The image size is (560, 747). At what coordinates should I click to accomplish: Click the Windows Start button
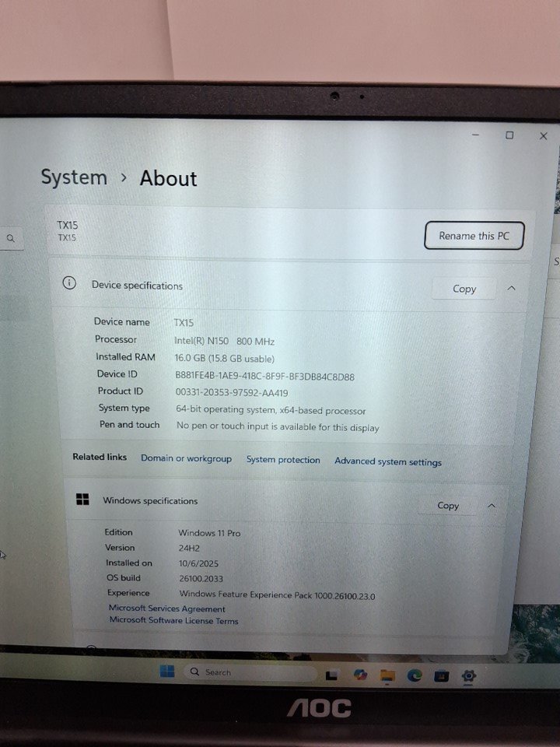click(167, 672)
